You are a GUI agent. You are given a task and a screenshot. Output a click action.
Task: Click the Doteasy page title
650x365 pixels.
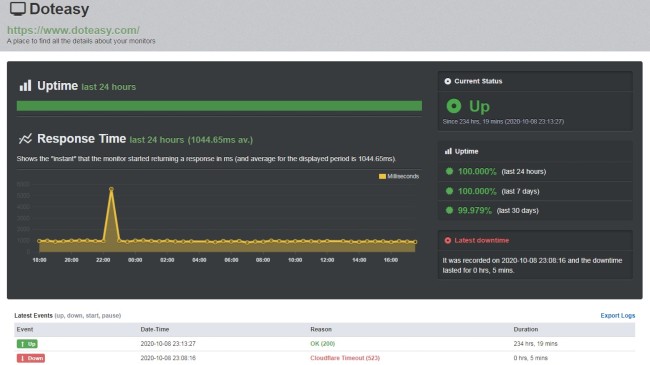click(59, 9)
